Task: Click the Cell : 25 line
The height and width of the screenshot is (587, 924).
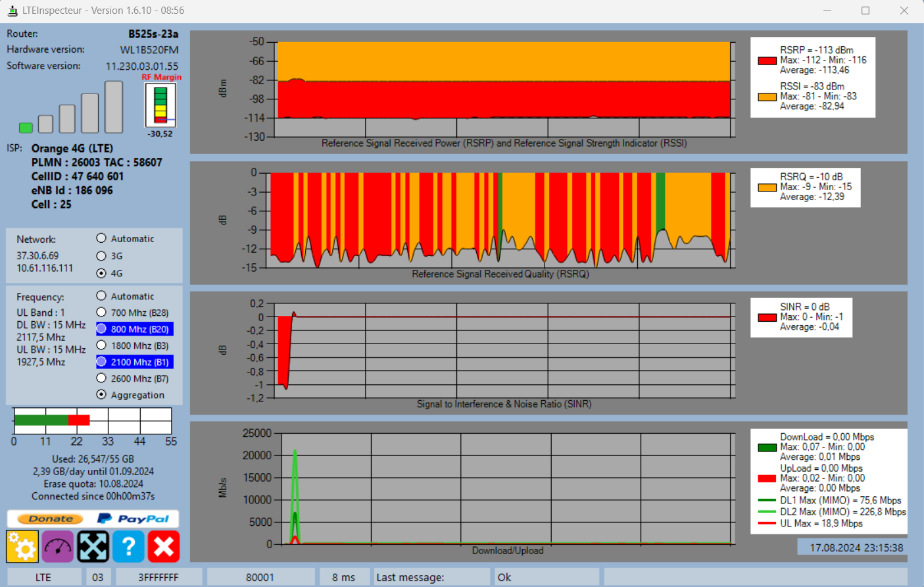Action: pos(51,205)
